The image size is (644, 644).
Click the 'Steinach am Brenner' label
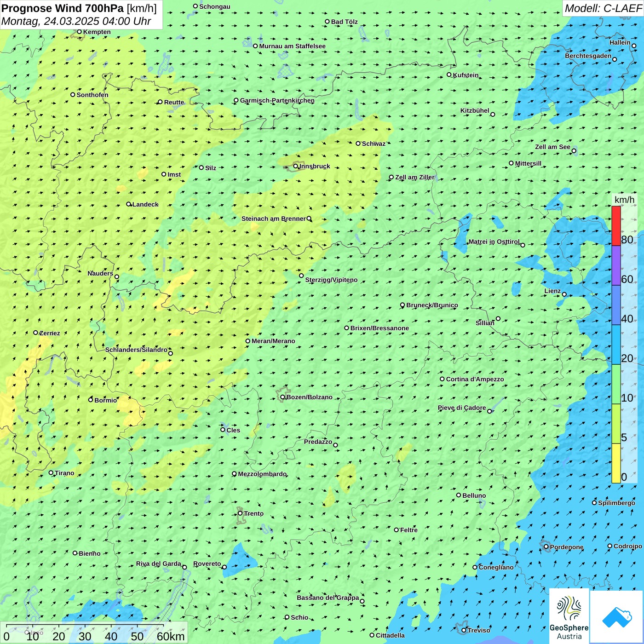click(x=273, y=218)
